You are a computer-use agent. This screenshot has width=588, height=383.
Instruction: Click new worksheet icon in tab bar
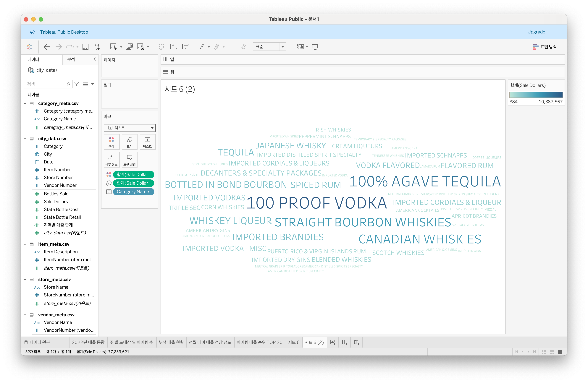(333, 342)
